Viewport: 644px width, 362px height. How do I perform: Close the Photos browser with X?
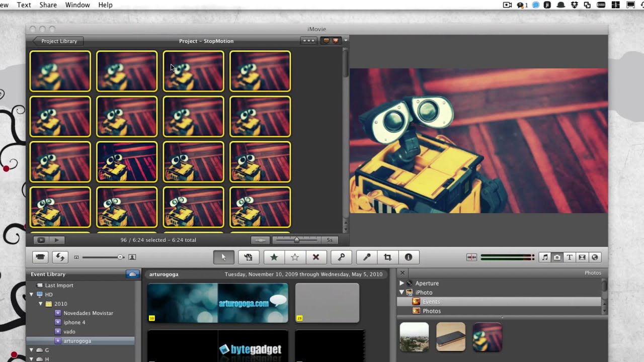402,273
